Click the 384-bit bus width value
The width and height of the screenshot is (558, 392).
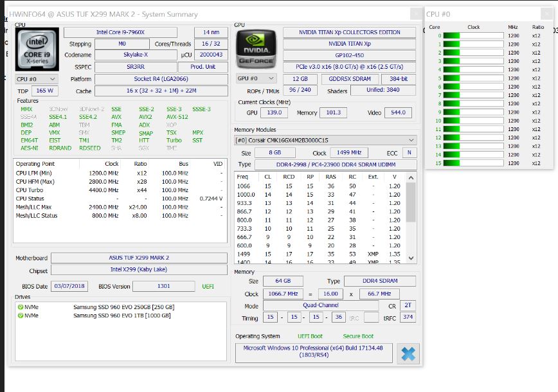click(x=398, y=79)
